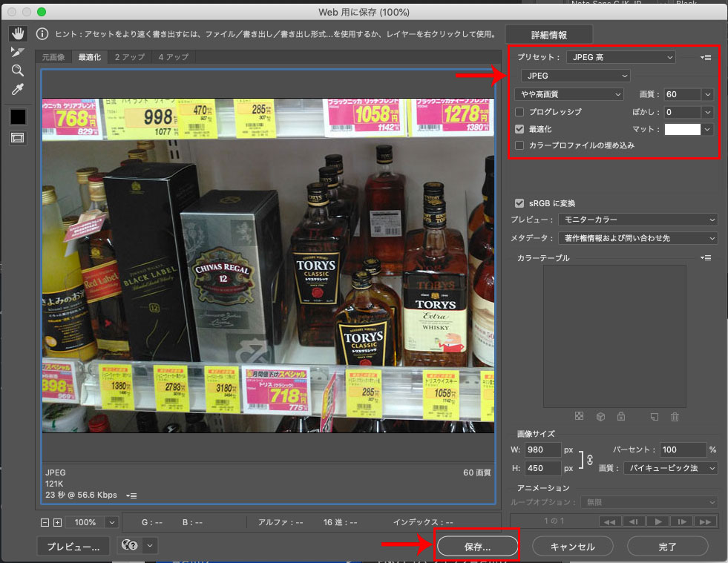This screenshot has height=563, width=728.
Task: Switch to the 最適化 tab
Action: tap(89, 57)
